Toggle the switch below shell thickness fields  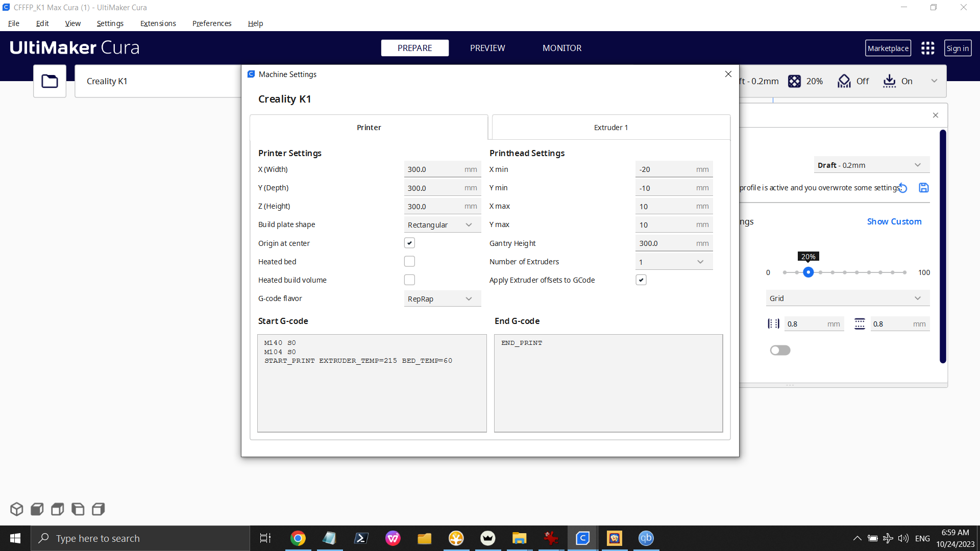780,350
